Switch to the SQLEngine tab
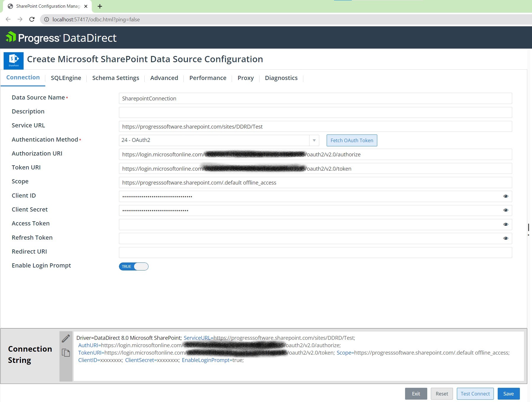Screen dimensions: 532x402 click(66, 78)
